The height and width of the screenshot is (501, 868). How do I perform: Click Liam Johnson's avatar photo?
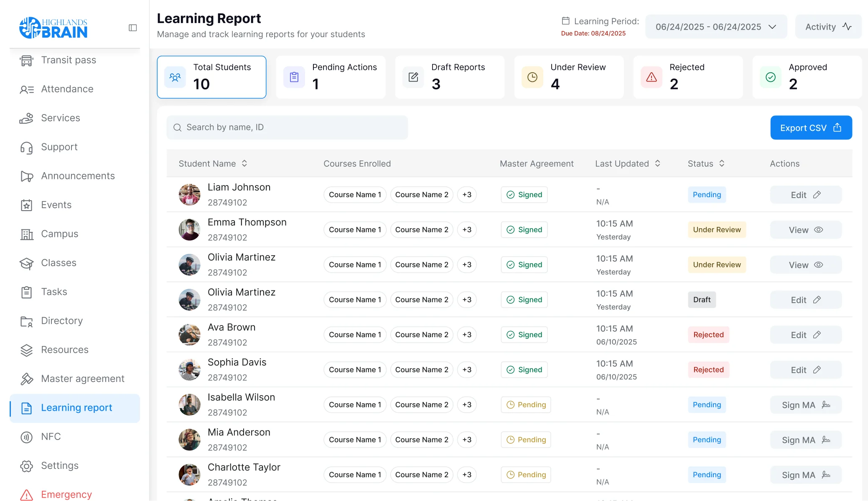click(x=190, y=195)
